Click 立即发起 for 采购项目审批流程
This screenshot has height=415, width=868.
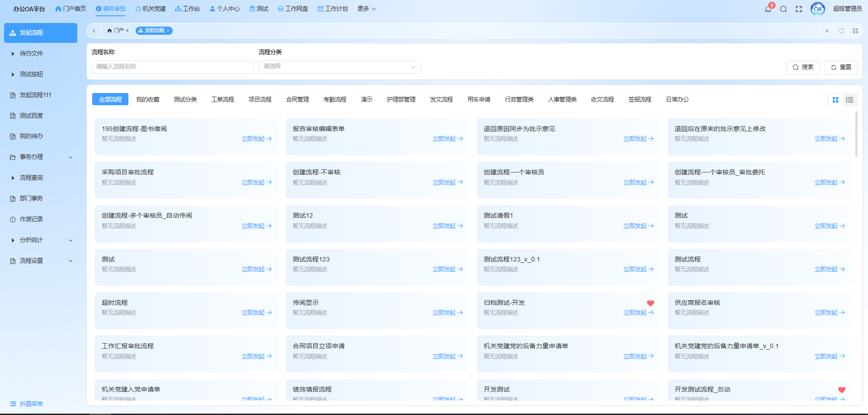tap(256, 182)
